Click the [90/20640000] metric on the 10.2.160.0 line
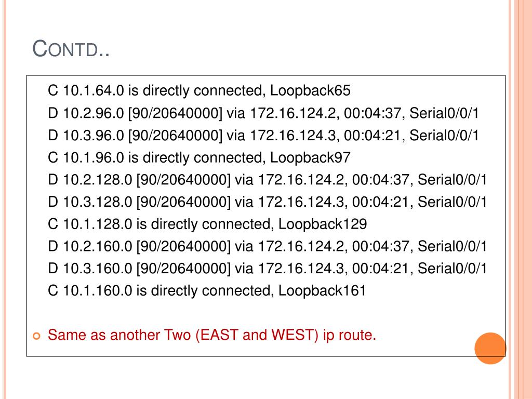This screenshot has width=532, height=399. [183, 246]
